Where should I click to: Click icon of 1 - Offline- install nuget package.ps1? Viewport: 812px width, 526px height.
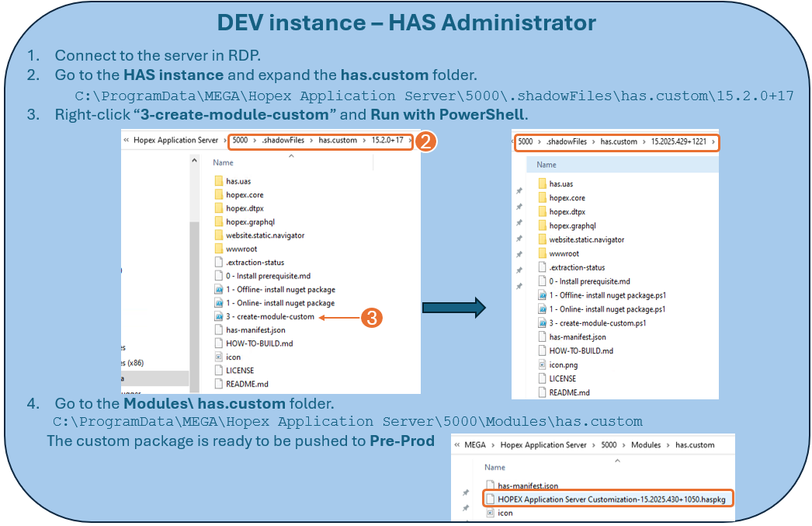pos(543,295)
